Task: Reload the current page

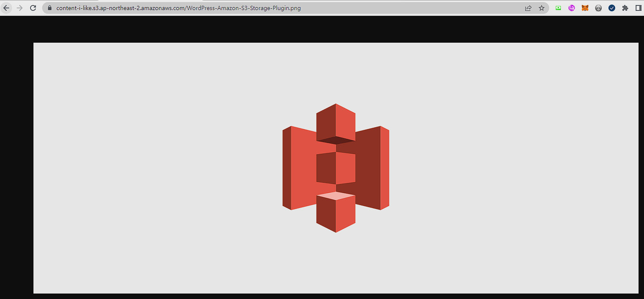Action: [33, 8]
